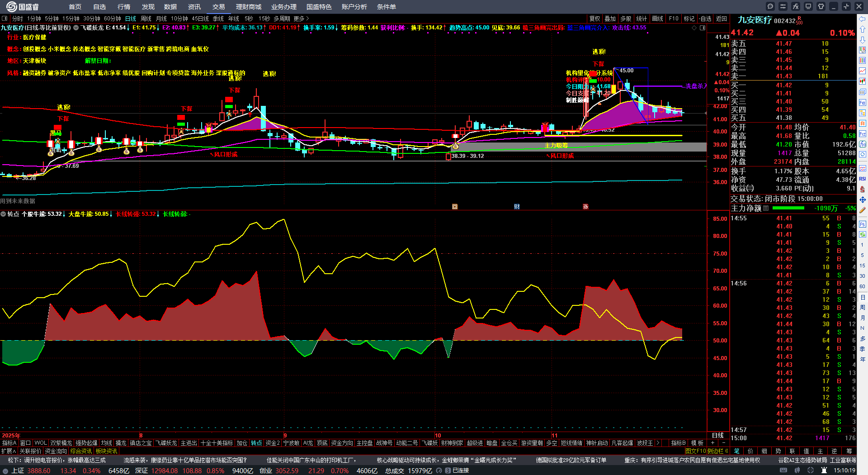Expand the 更多 periods dropdown

(302, 19)
